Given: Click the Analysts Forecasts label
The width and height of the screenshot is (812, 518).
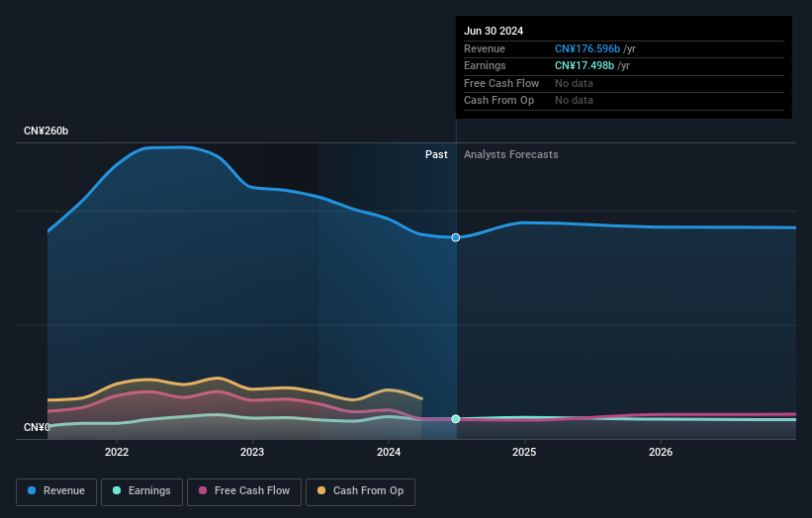Looking at the screenshot, I should click(x=511, y=155).
